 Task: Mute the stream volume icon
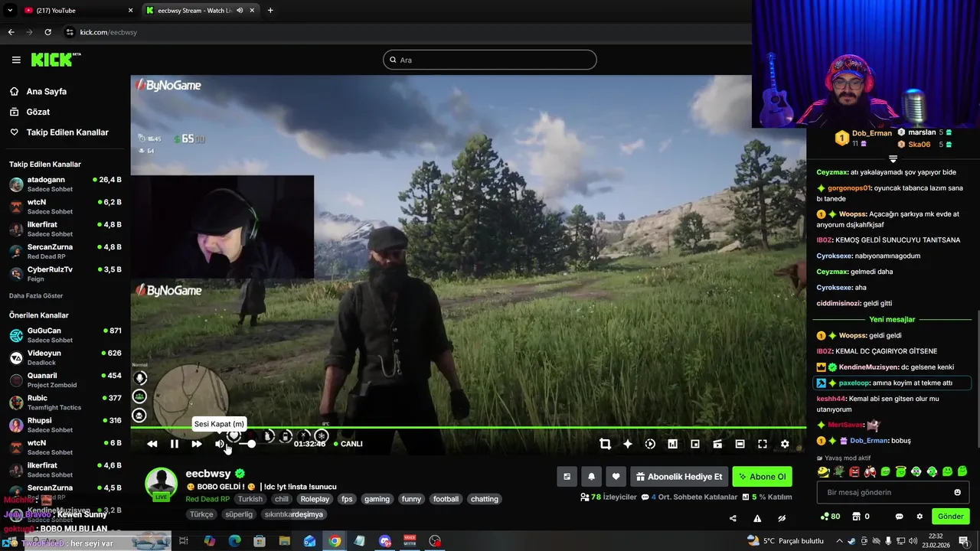coord(220,444)
